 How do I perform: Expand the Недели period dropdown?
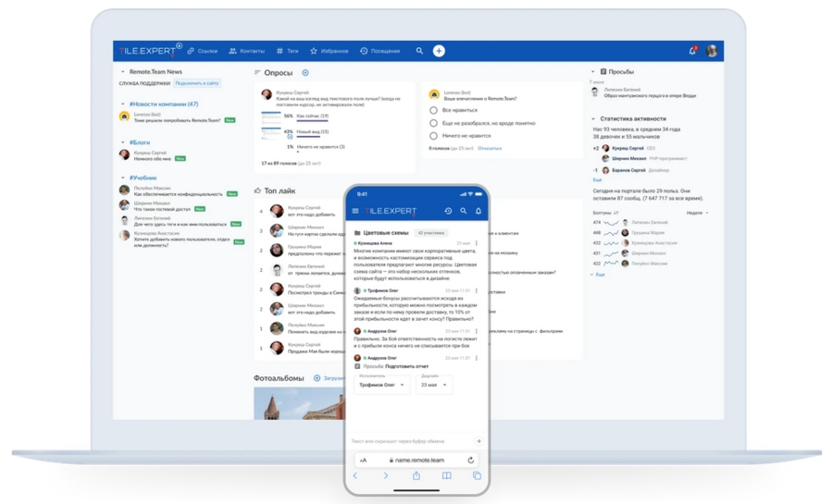click(697, 213)
